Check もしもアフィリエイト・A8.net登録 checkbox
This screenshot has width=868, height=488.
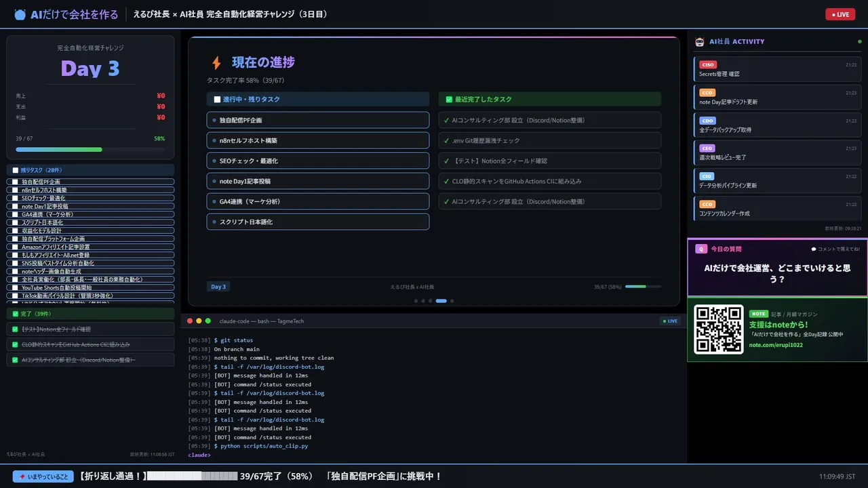pos(16,255)
